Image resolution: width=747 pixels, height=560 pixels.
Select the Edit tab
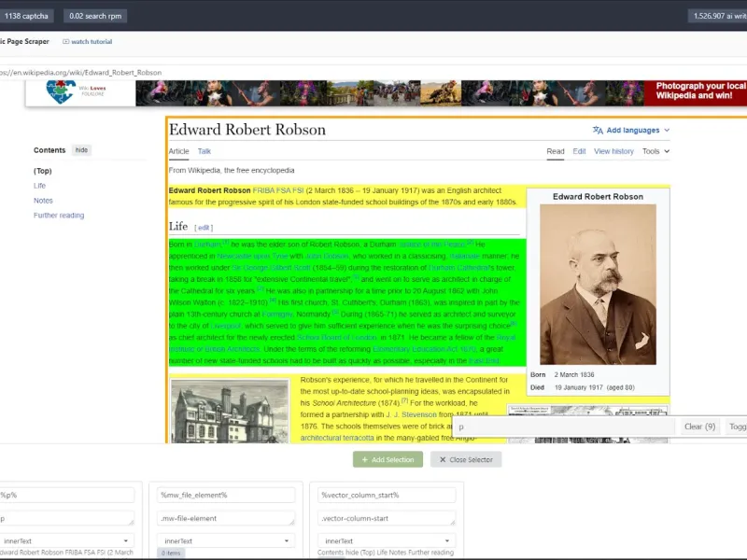click(x=579, y=151)
